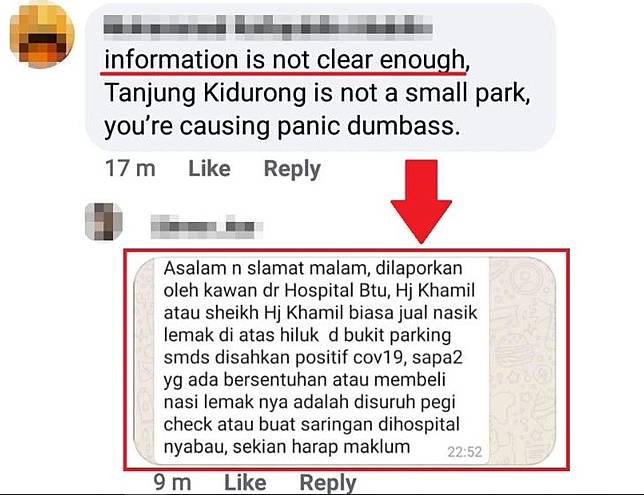
Task: Click the 17 m timestamp
Action: (x=130, y=168)
